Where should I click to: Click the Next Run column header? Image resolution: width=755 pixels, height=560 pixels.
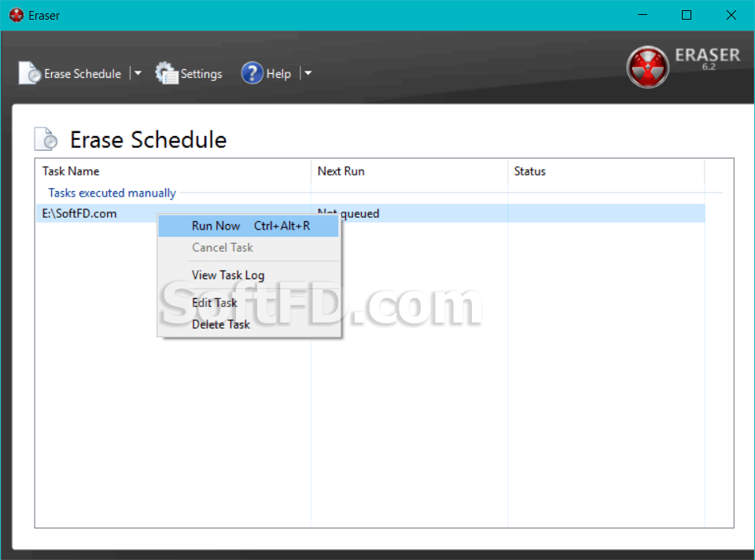[409, 171]
